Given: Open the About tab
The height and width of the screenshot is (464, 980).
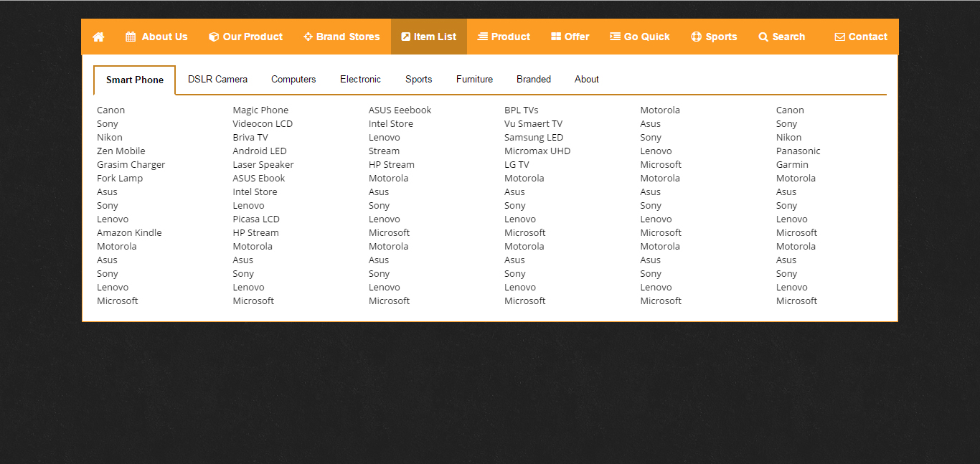Looking at the screenshot, I should coord(587,79).
